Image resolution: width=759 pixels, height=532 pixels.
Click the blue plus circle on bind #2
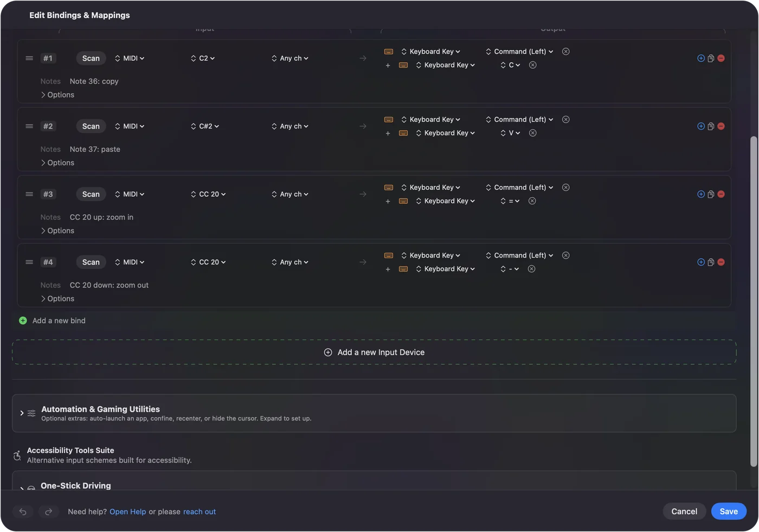pos(701,126)
